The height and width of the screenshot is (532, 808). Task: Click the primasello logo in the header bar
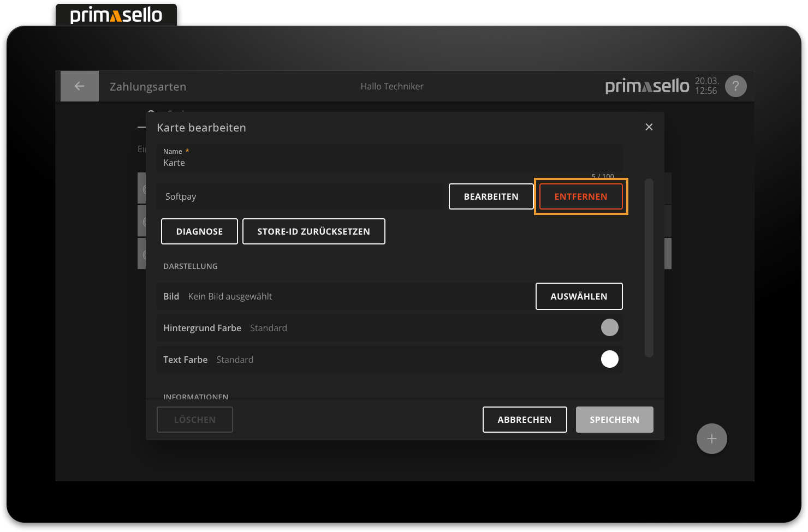pos(647,86)
